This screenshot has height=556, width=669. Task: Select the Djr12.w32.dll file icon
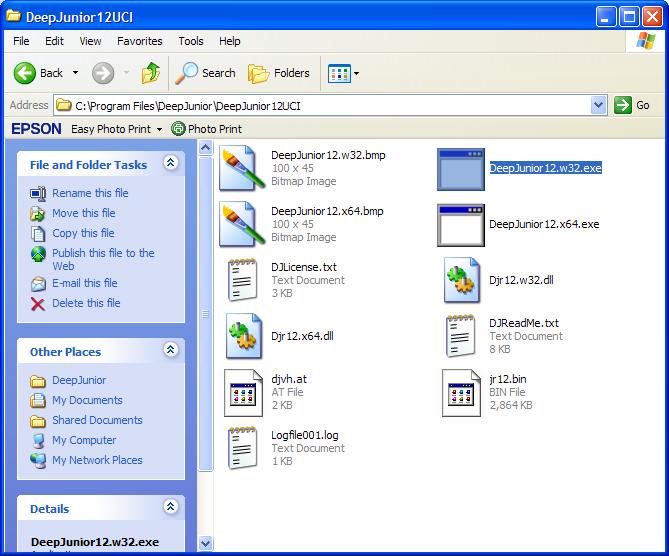click(x=463, y=281)
